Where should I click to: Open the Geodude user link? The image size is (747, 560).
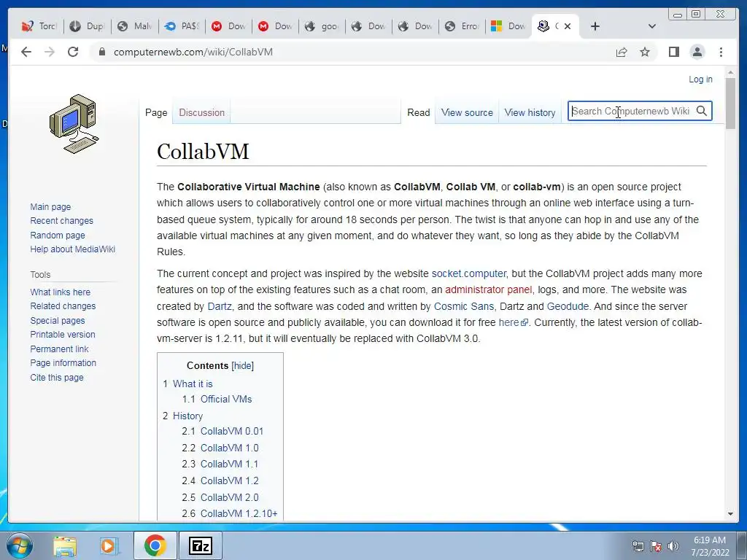click(x=568, y=306)
